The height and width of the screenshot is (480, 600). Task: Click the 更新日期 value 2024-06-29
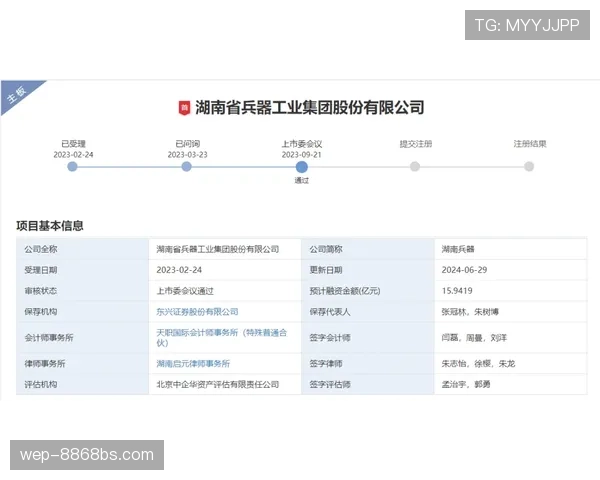464,270
